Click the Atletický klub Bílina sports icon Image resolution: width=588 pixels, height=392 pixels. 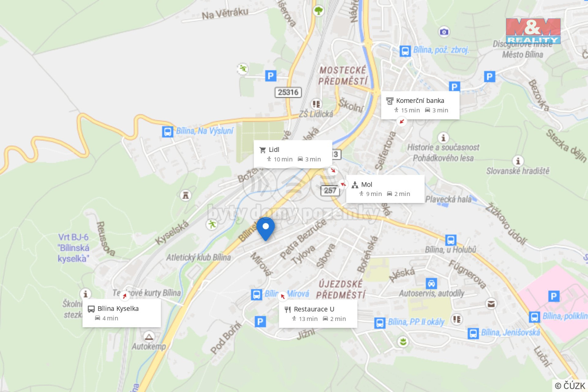tap(212, 224)
